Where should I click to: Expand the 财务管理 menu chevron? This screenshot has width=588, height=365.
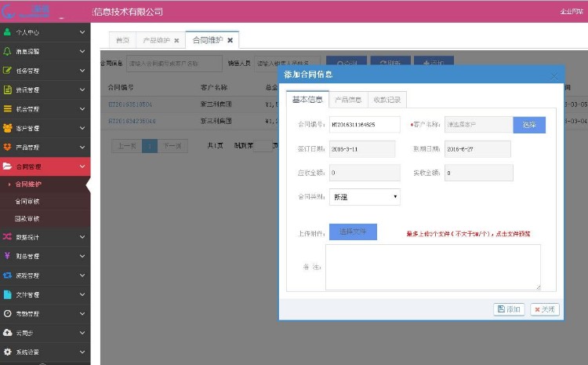coord(82,256)
